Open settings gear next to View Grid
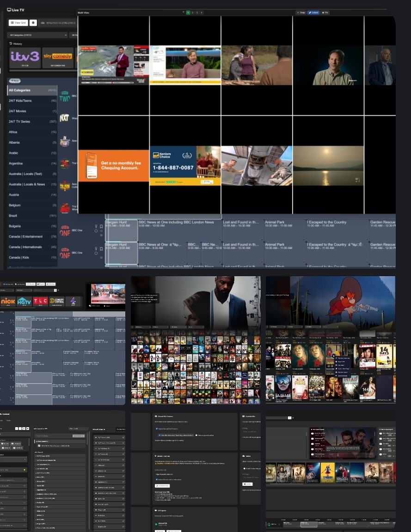Viewport: 411px width, 532px height. [33, 23]
